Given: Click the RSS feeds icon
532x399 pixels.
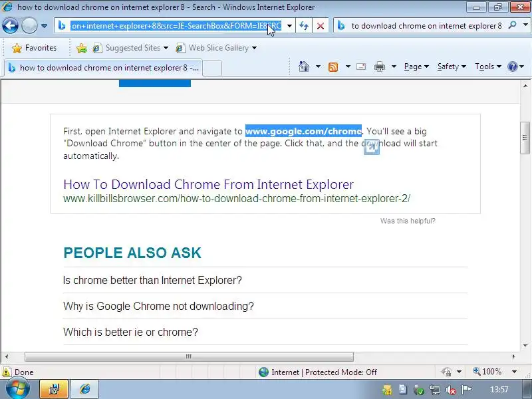Looking at the screenshot, I should tap(333, 67).
